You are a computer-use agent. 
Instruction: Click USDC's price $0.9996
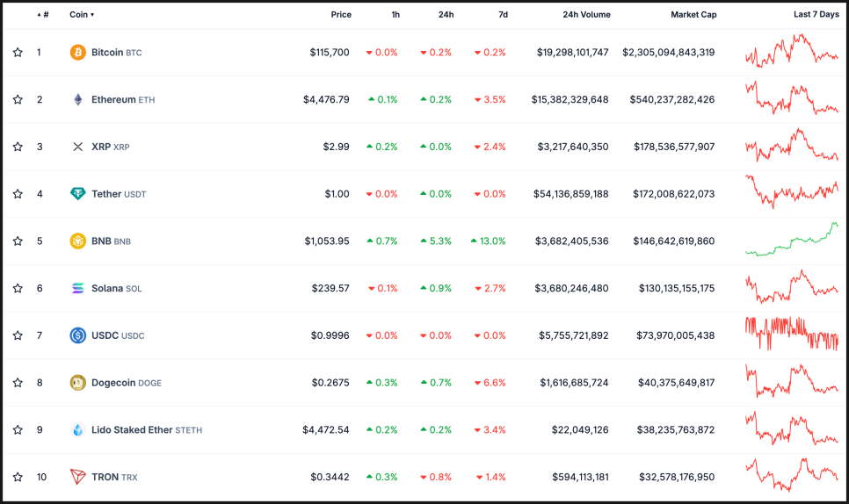pyautogui.click(x=330, y=335)
